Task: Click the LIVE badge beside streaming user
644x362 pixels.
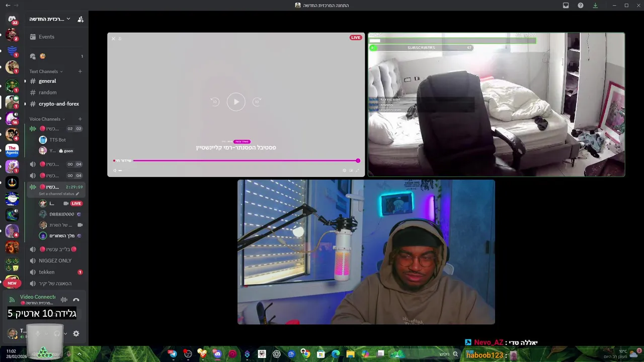Action: point(76,204)
